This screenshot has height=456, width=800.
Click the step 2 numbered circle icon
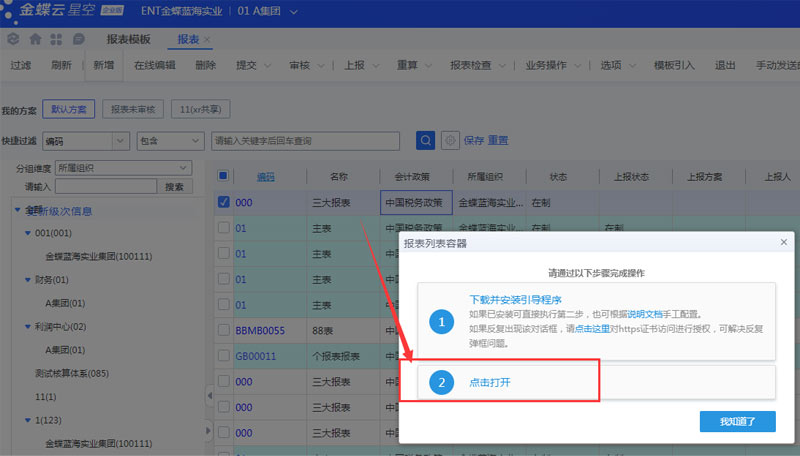443,382
